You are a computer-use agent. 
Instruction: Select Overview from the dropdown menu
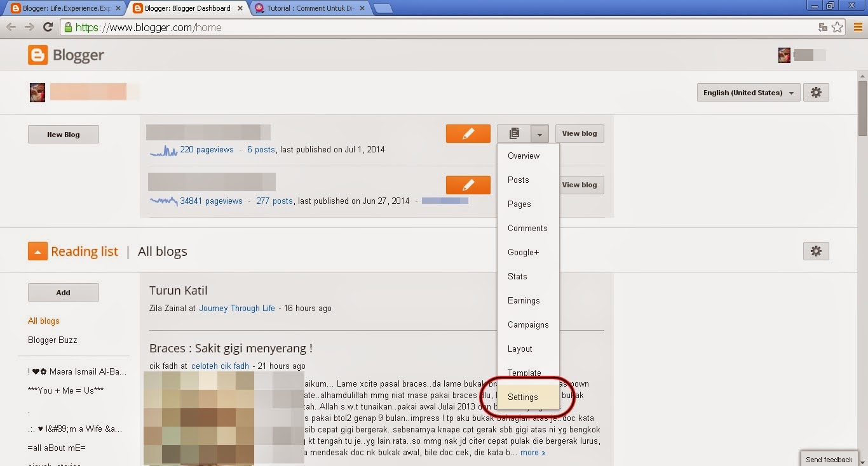[528, 156]
